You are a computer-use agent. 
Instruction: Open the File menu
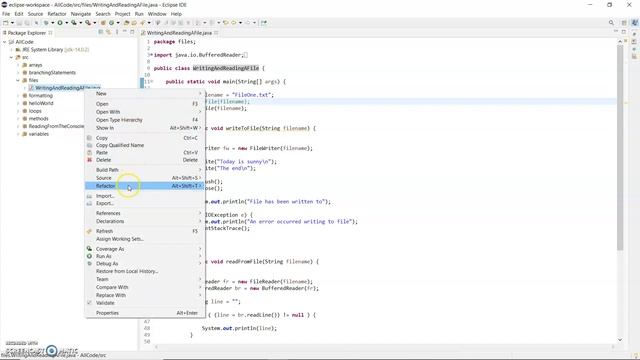coord(6,14)
